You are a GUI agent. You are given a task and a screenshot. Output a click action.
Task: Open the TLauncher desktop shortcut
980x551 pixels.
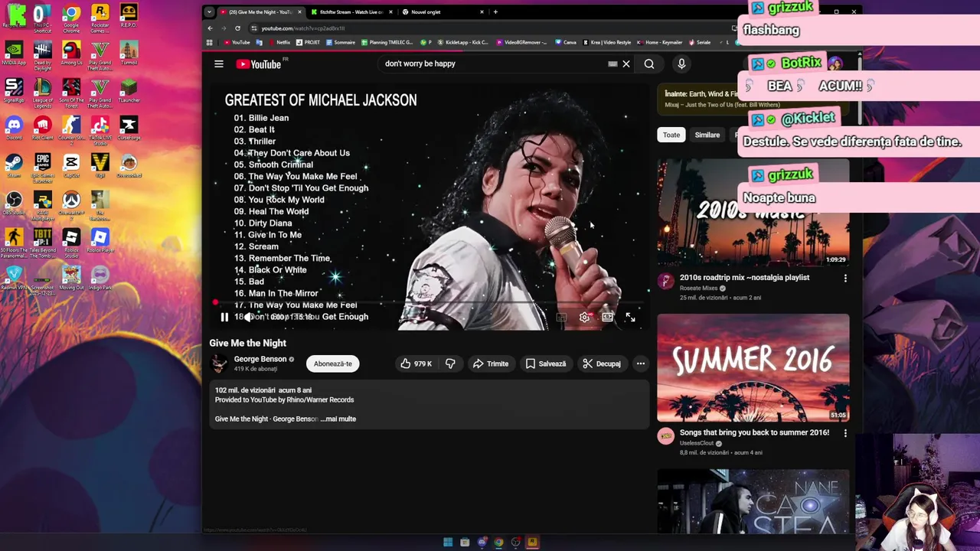click(x=129, y=90)
